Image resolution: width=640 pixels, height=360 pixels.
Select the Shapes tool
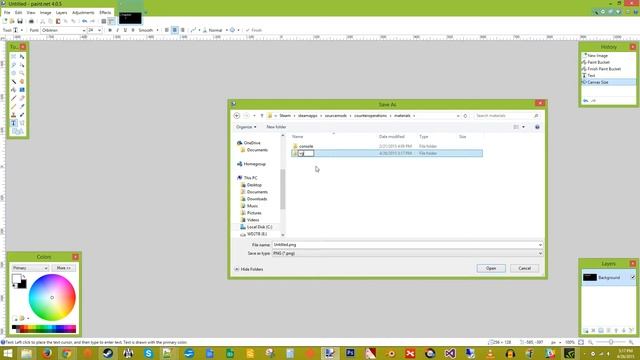[x=18, y=131]
